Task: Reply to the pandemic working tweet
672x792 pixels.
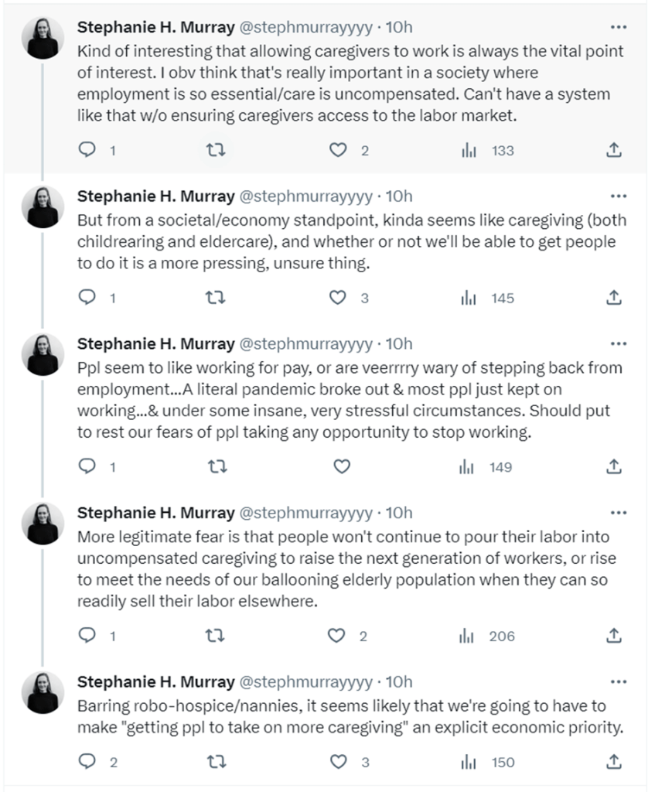Action: pyautogui.click(x=89, y=466)
